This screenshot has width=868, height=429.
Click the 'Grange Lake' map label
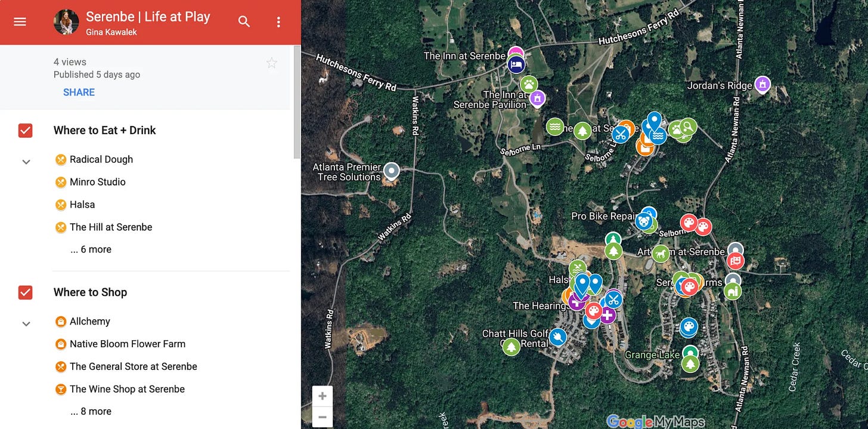tap(652, 355)
